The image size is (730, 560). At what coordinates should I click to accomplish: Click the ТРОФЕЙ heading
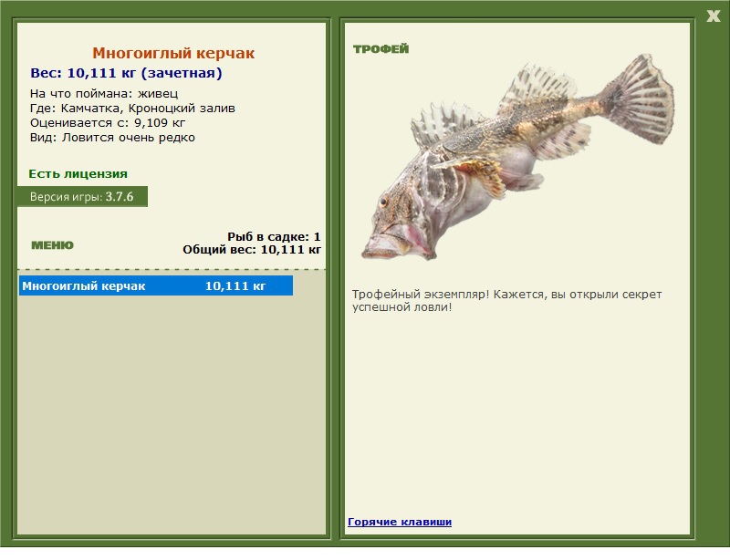381,49
